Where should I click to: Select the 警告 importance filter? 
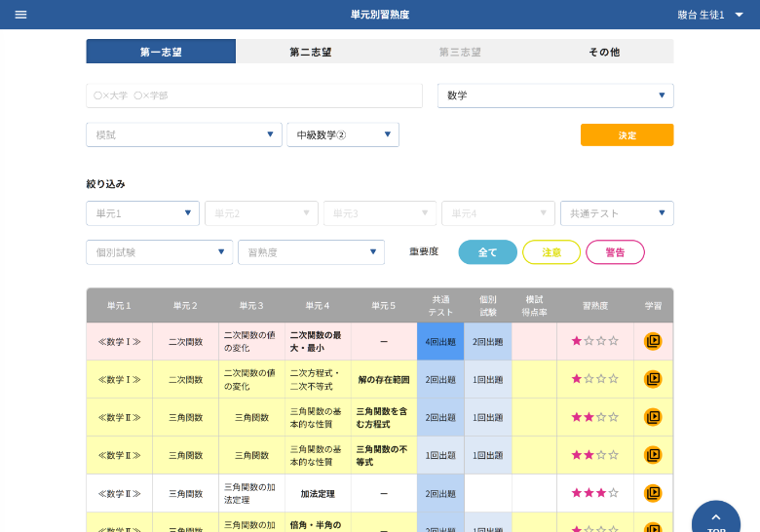[615, 252]
